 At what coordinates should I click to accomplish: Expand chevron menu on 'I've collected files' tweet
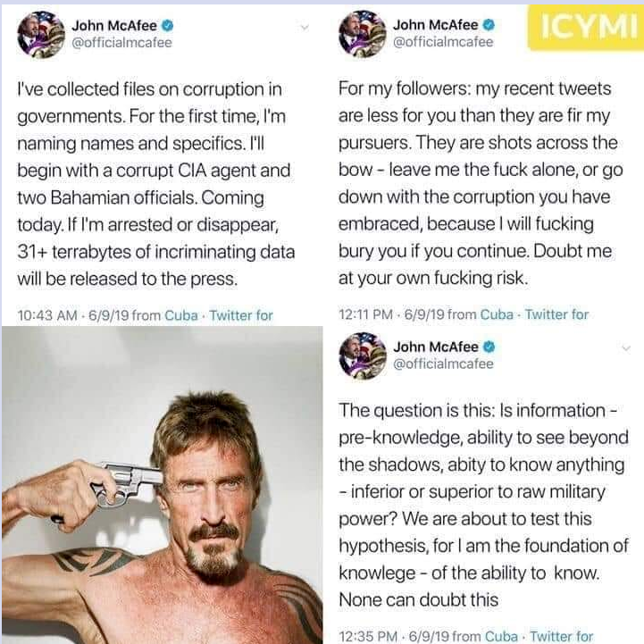tap(305, 28)
